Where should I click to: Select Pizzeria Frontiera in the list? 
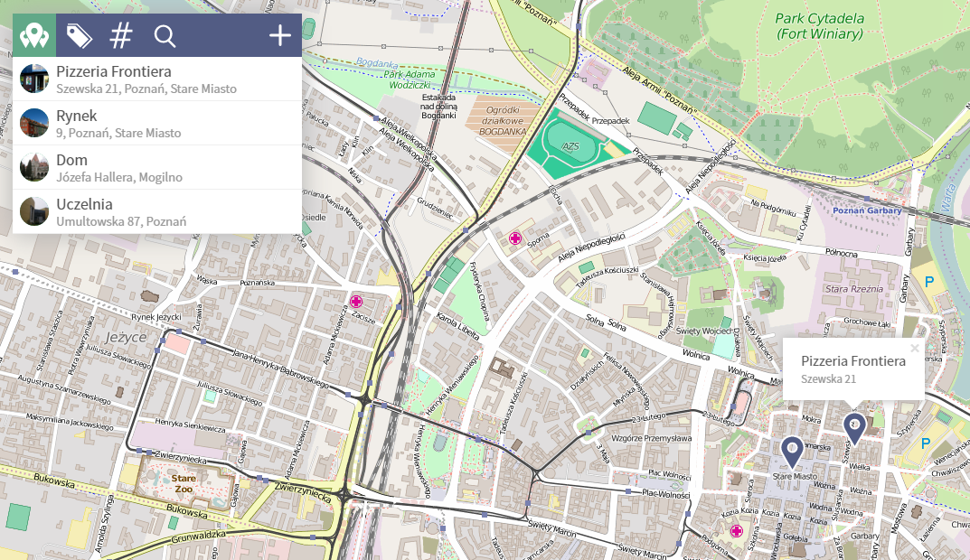click(x=157, y=79)
